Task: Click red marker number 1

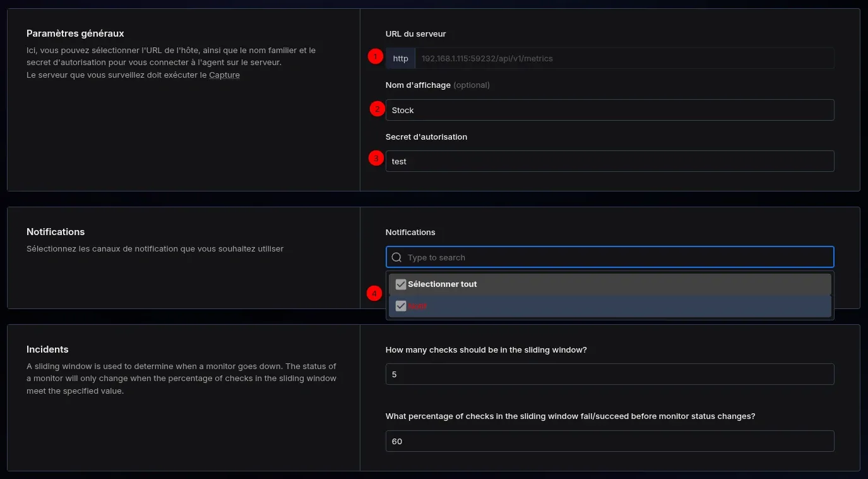Action: click(x=376, y=57)
